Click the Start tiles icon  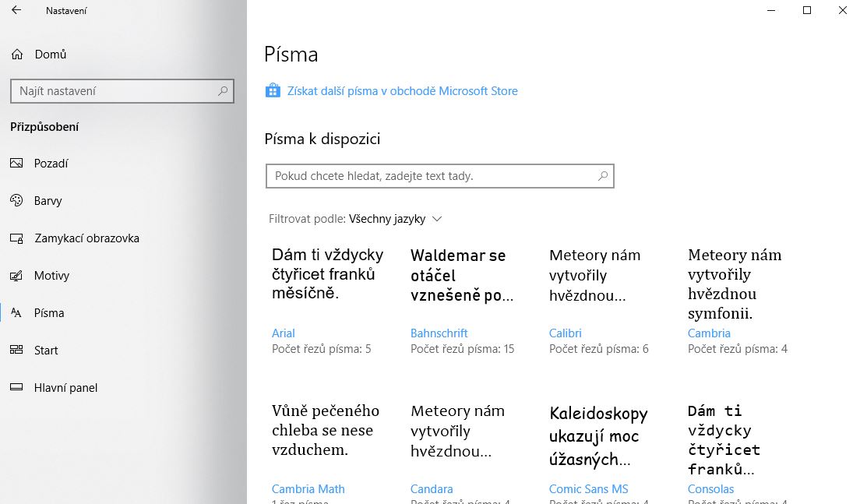(16, 350)
